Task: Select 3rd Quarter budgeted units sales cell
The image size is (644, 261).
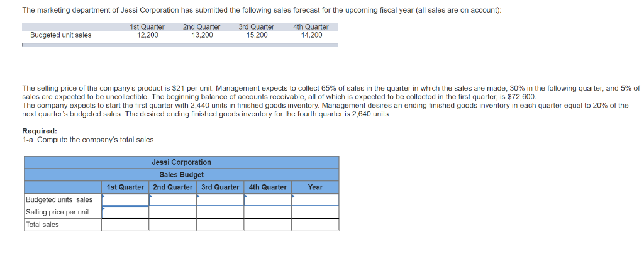Action: pyautogui.click(x=220, y=200)
